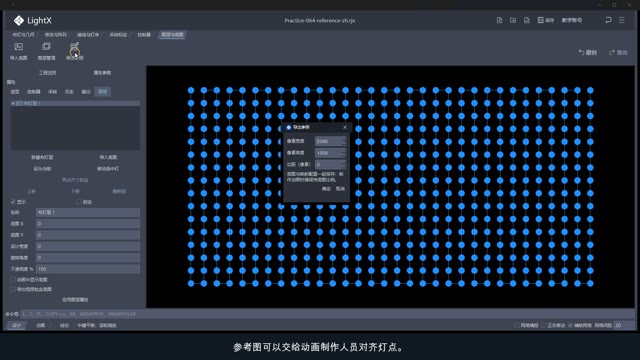Switch to the 动画 mode tab
Viewport: 640px width, 360px height.
coord(40,325)
